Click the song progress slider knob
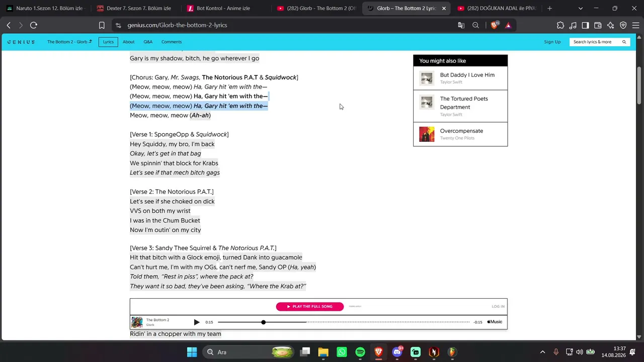 [263, 322]
